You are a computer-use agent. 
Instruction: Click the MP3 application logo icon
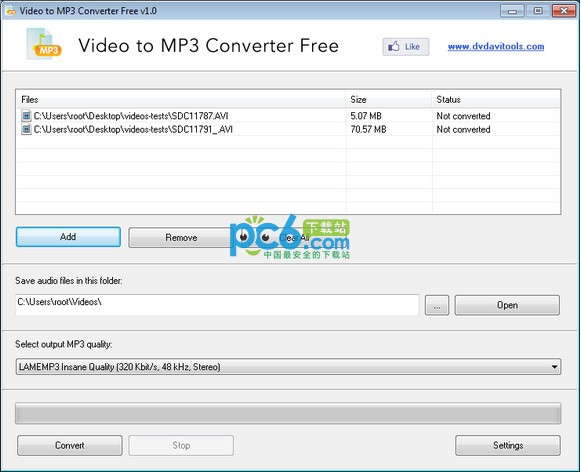coord(44,44)
